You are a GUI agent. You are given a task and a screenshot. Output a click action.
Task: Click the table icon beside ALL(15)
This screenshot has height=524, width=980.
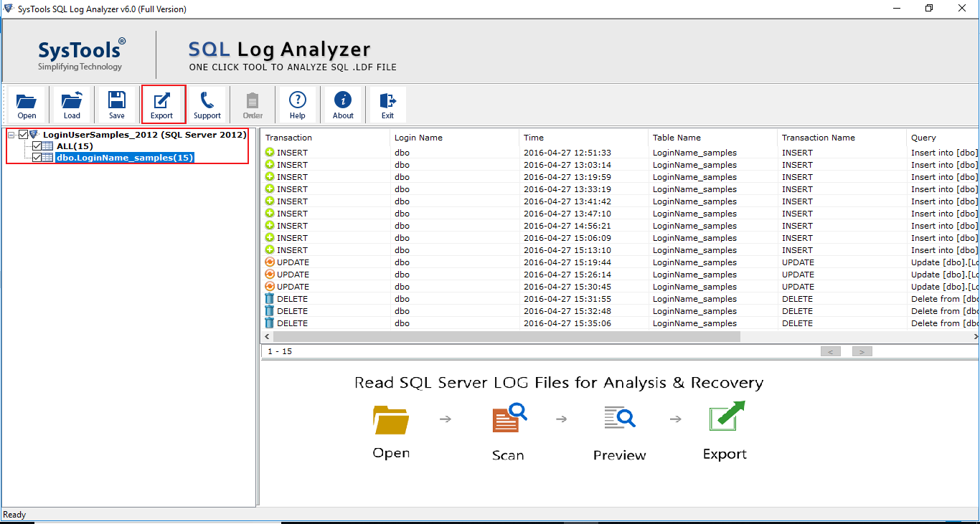pos(48,146)
